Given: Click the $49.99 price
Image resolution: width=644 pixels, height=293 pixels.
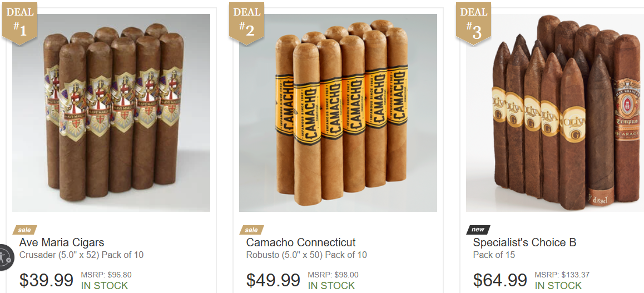Looking at the screenshot, I should (x=273, y=280).
